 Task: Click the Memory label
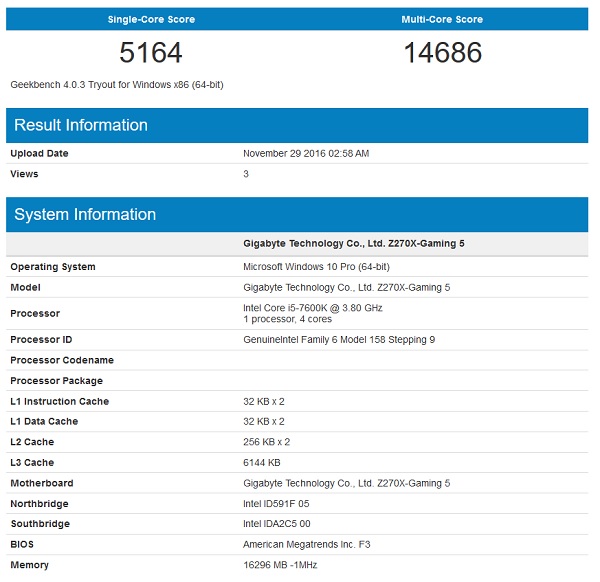(29, 565)
